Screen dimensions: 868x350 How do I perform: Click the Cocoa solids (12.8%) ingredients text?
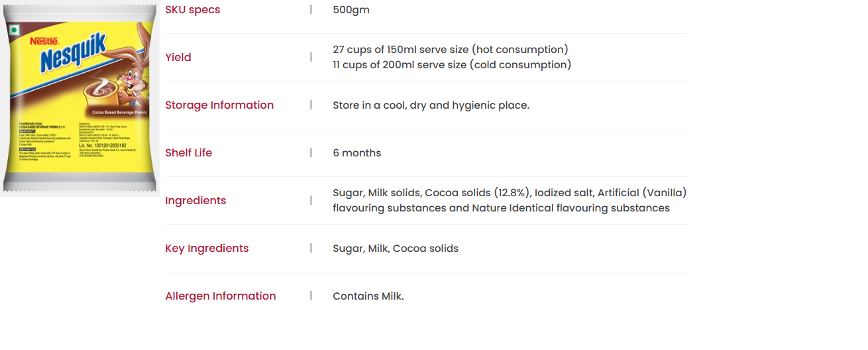point(478,193)
